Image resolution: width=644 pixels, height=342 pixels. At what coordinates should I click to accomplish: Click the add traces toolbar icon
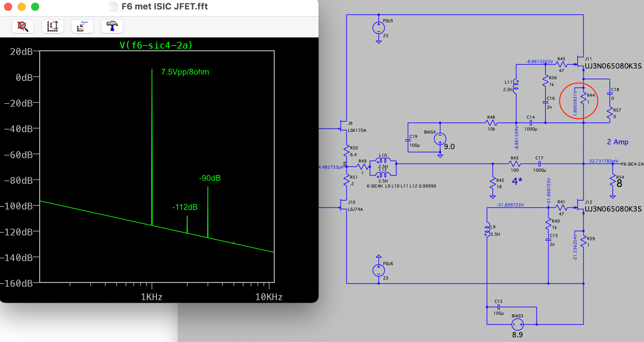click(x=82, y=26)
